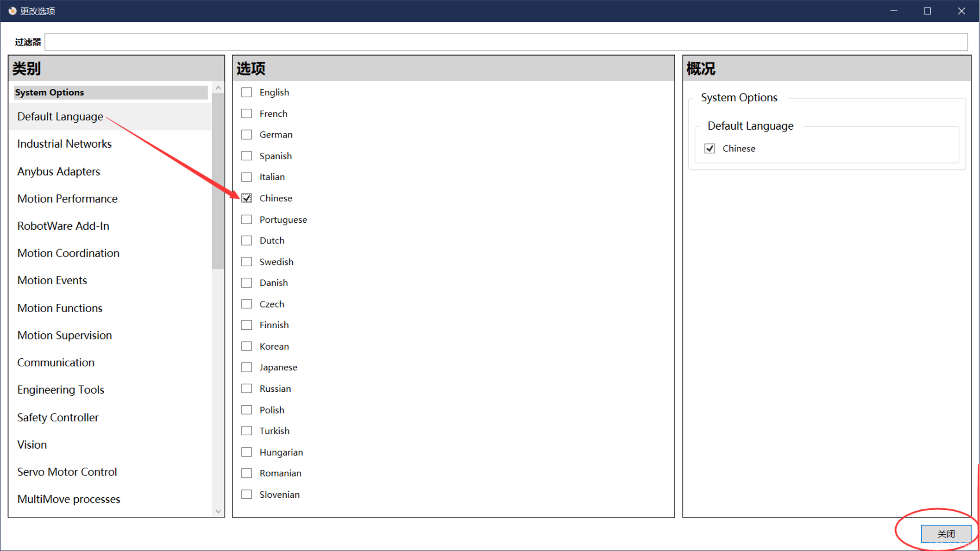This screenshot has width=980, height=551.
Task: Go to MultiMove processes category
Action: pyautogui.click(x=69, y=499)
